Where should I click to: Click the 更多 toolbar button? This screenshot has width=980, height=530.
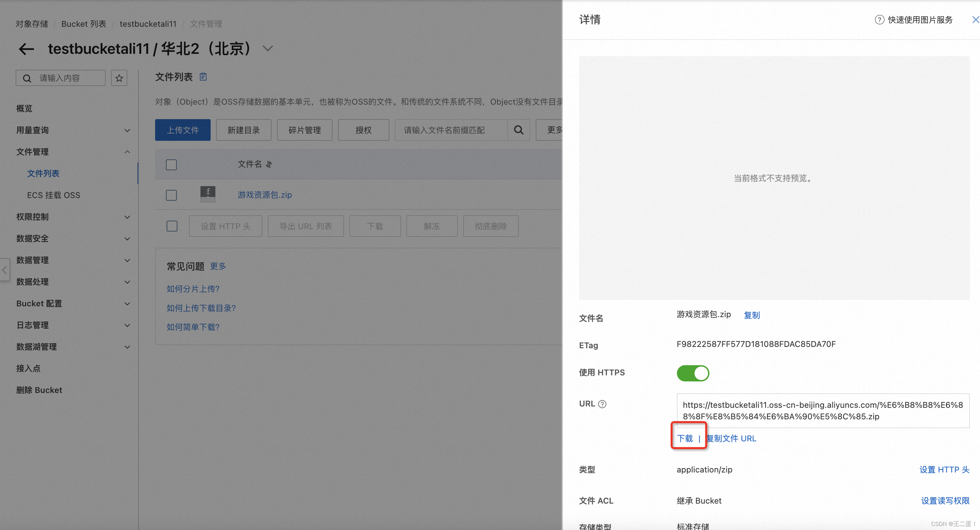pos(549,130)
